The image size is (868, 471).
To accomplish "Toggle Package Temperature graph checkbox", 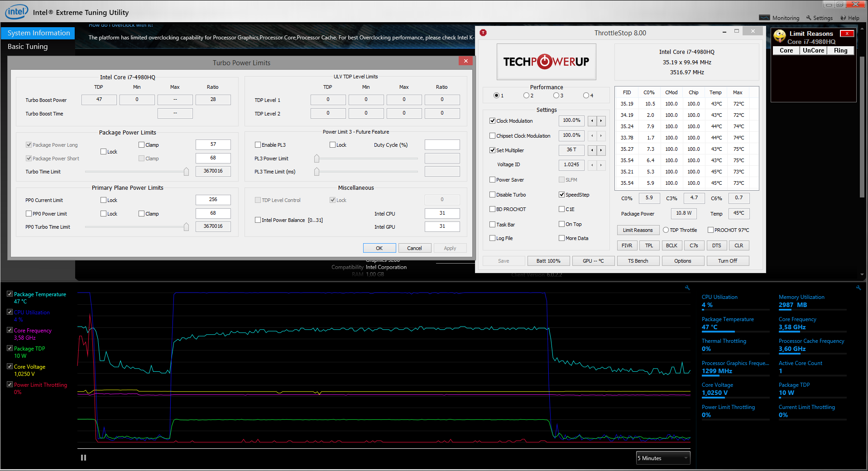I will (x=10, y=294).
